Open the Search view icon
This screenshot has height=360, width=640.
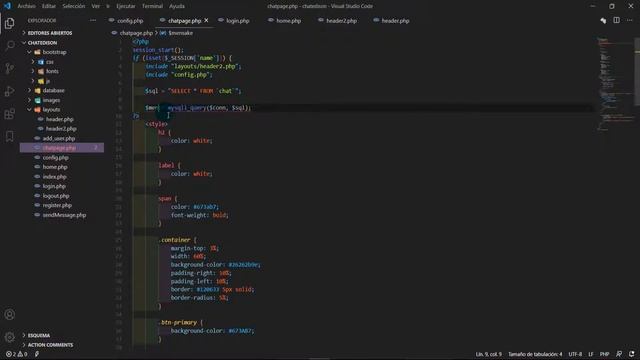click(9, 45)
